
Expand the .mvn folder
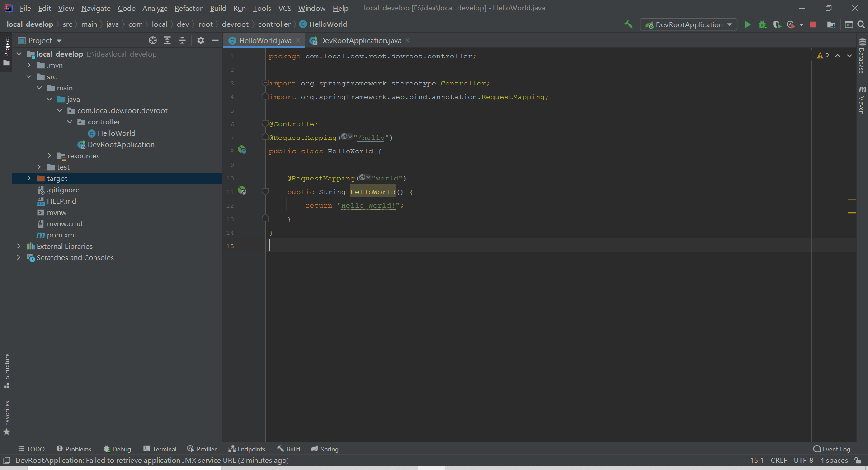(x=29, y=65)
